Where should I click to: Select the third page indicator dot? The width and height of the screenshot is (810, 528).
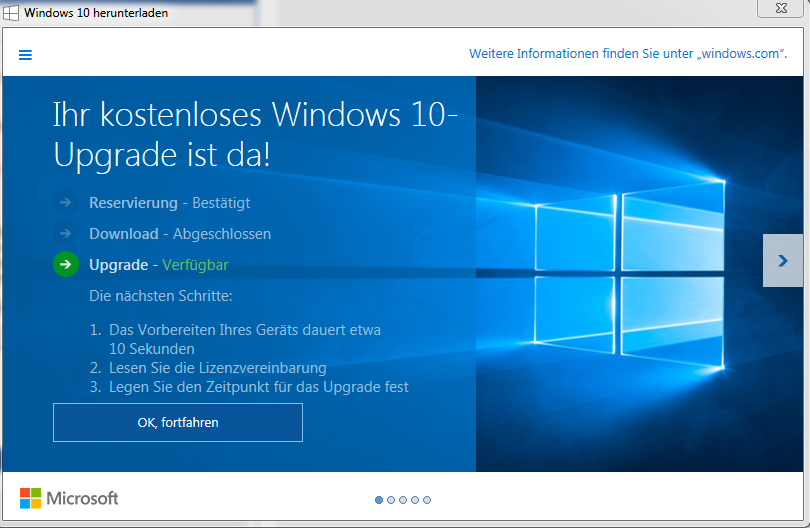click(403, 500)
